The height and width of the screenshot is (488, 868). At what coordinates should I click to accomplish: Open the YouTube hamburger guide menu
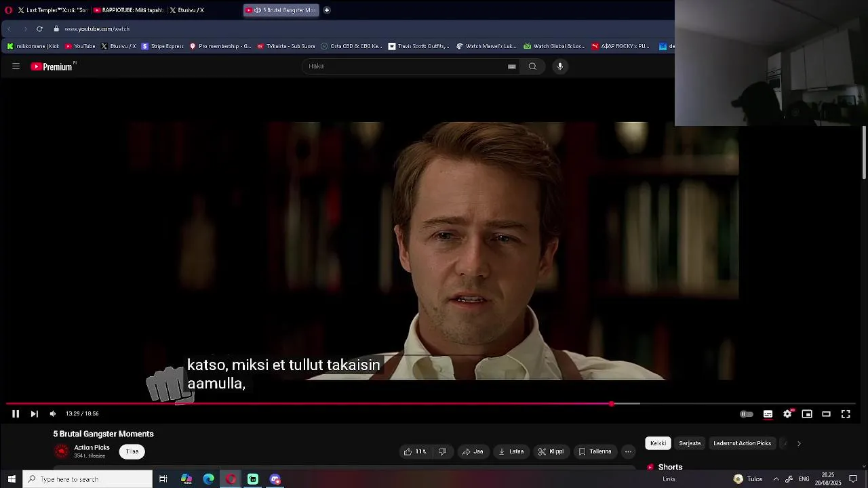coord(16,66)
